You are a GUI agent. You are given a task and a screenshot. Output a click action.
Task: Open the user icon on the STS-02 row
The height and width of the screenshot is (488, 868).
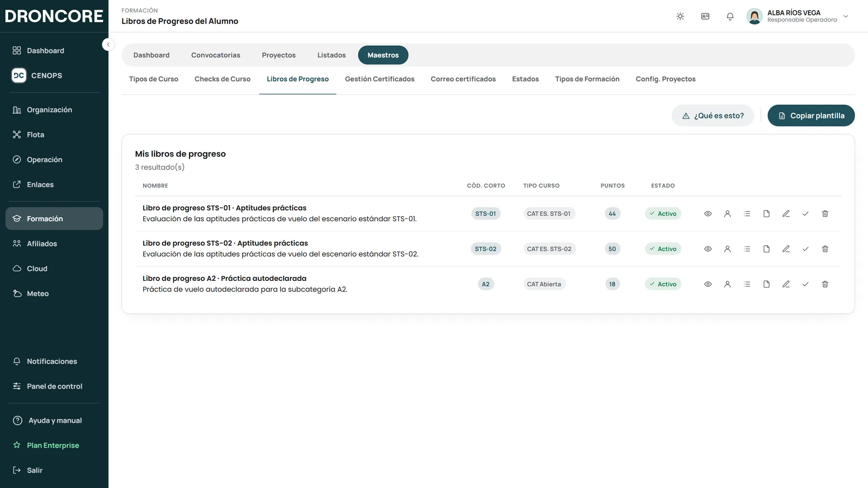727,249
